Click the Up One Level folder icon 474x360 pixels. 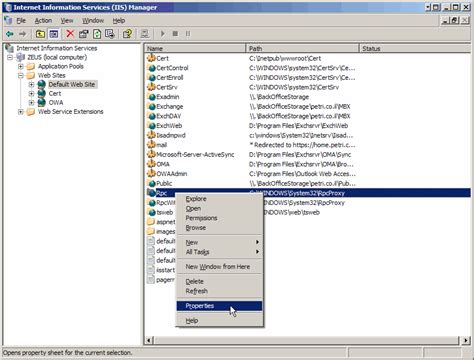tap(40, 34)
